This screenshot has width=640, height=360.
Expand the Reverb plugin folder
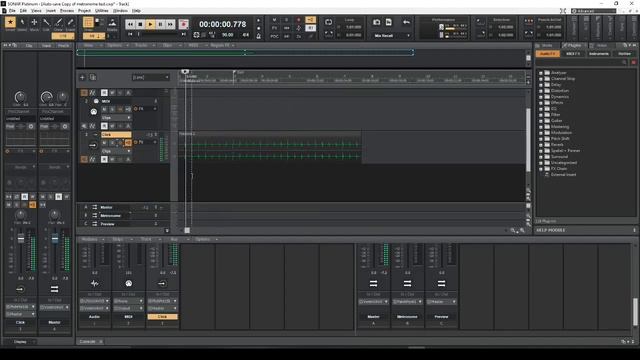point(541,144)
